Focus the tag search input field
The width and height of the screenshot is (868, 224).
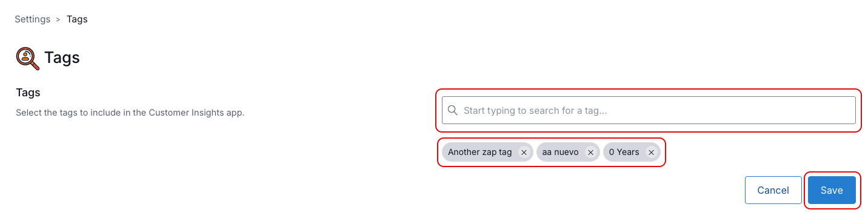pos(649,110)
